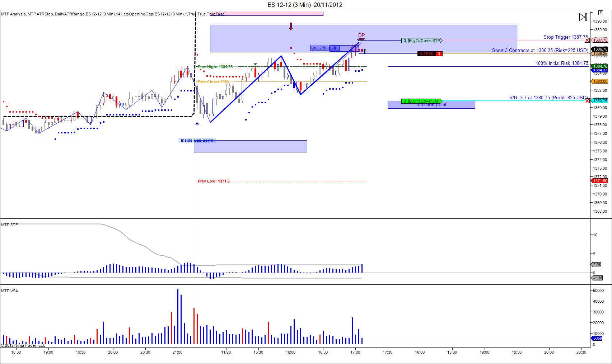Viewport: 612px width, 364px height.
Task: Click the Prev Low: 1371.5 label
Action: 214,181
